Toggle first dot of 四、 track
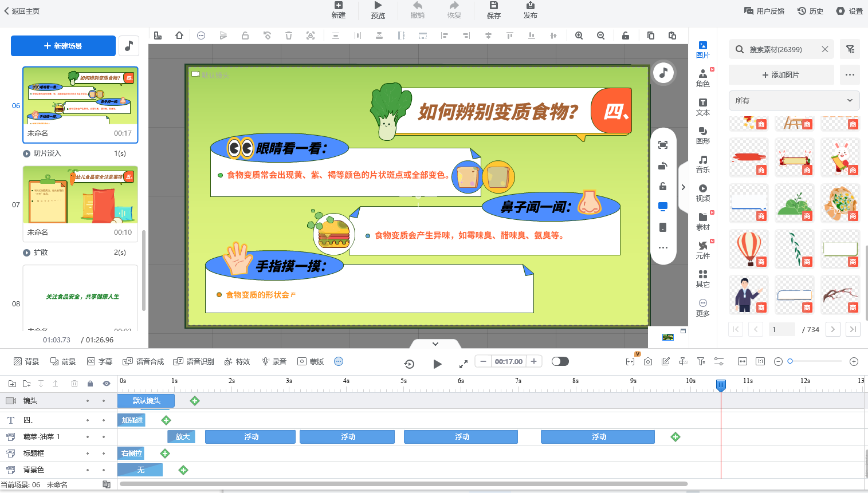 click(88, 420)
